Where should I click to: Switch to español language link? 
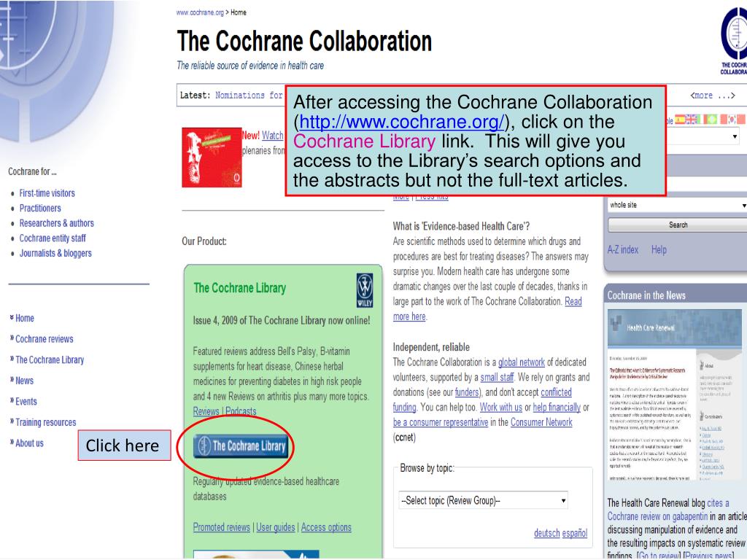click(575, 533)
